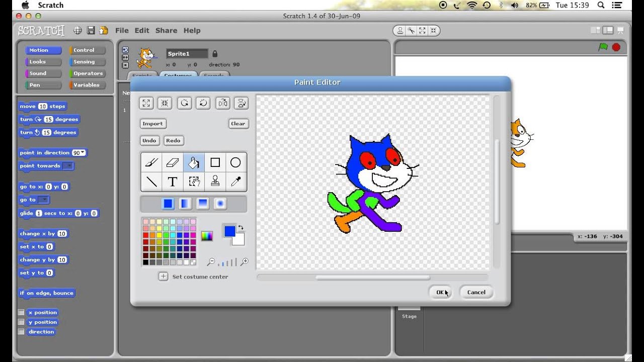Click the share project icon in toolbar

tap(104, 31)
